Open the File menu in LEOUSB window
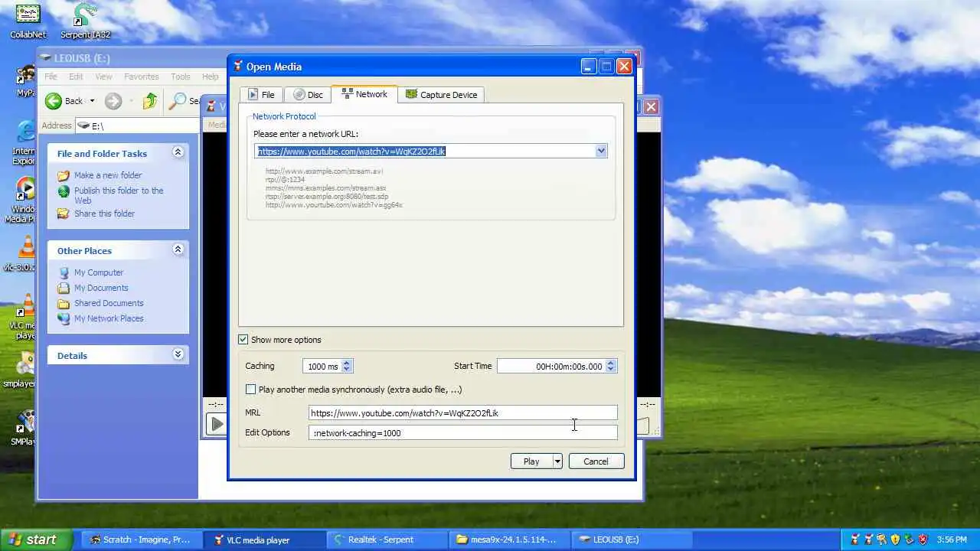Viewport: 980px width, 551px height. pos(51,77)
